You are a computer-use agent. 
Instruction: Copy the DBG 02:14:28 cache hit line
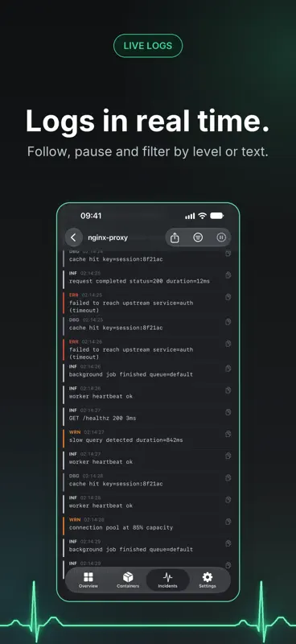[228, 477]
